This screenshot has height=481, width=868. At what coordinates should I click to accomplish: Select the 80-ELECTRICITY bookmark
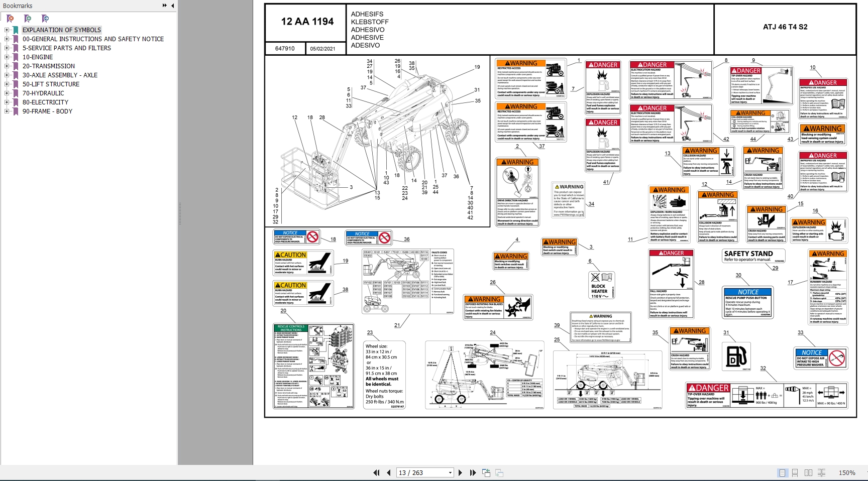click(x=45, y=102)
